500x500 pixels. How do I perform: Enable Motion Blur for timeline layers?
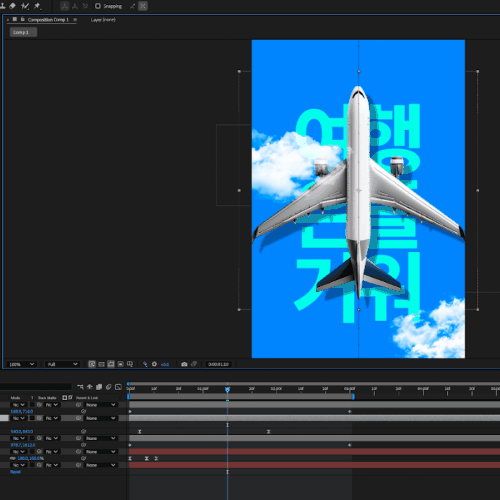108,387
